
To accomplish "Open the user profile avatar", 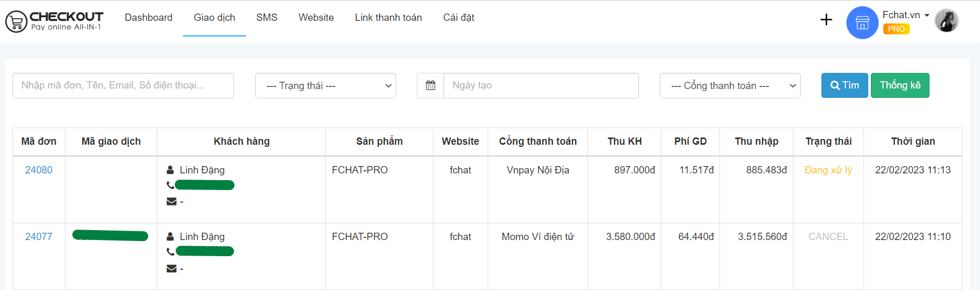I will [x=946, y=21].
